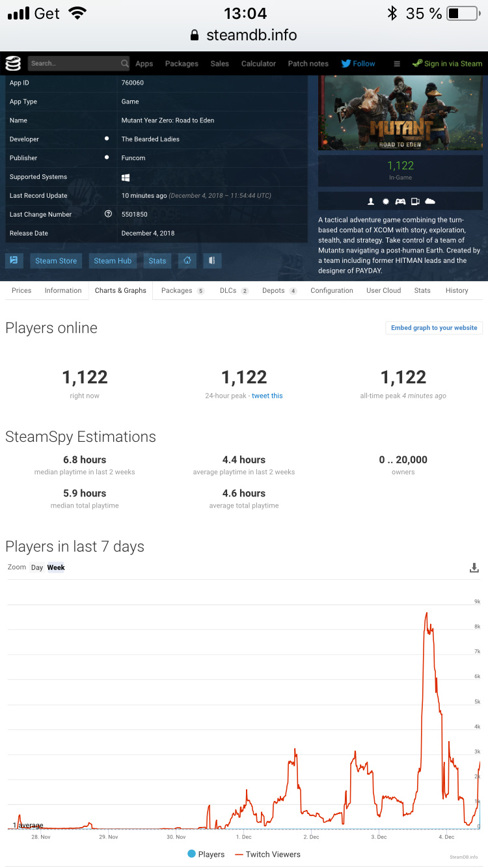
Task: Click the image icon button beside Steam Store
Action: (14, 260)
